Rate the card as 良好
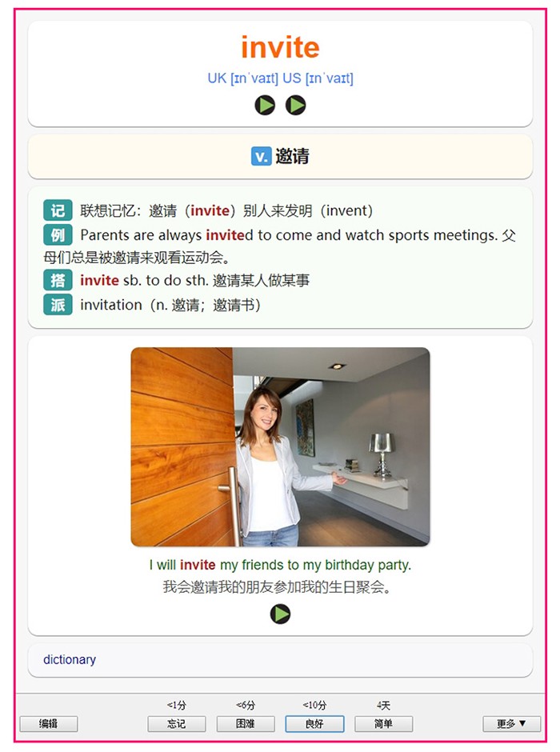The height and width of the screenshot is (752, 560). tap(314, 724)
